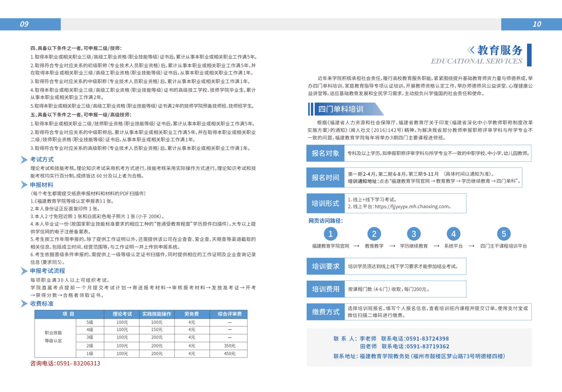This screenshot has height=392, width=562.
Task: Click the 理论考试 table column header
Action: [x=122, y=314]
